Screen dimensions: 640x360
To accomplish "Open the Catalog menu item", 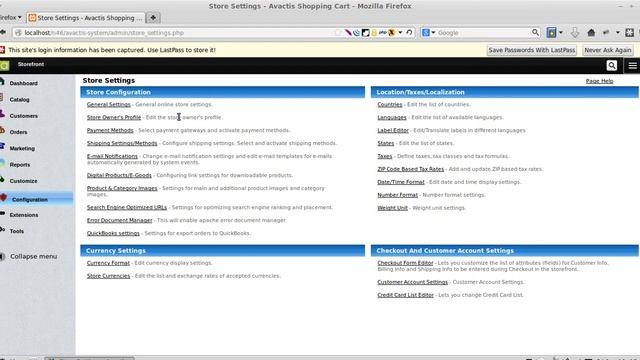I will [x=19, y=99].
